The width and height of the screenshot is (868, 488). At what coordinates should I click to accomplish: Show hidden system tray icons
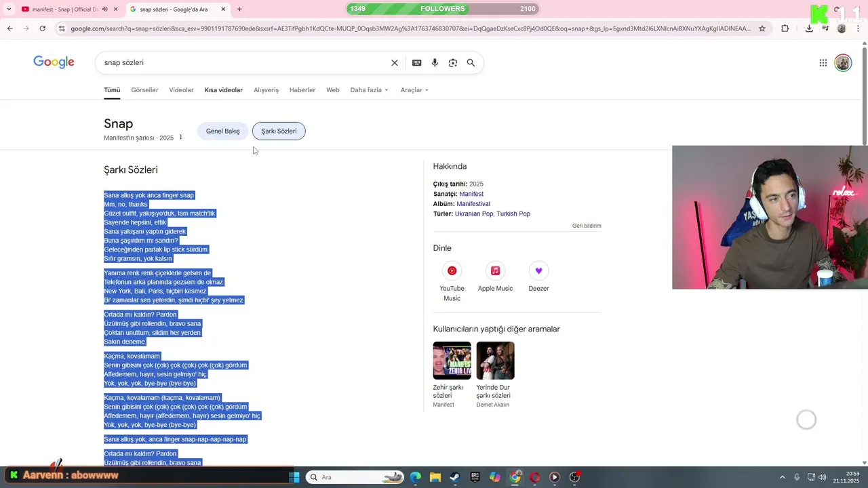pos(782,477)
